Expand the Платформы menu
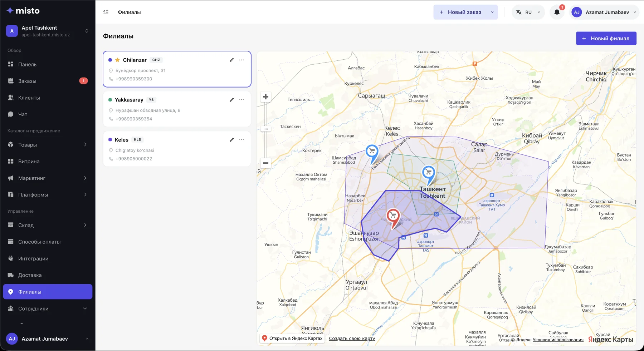The width and height of the screenshot is (644, 351). tap(48, 195)
